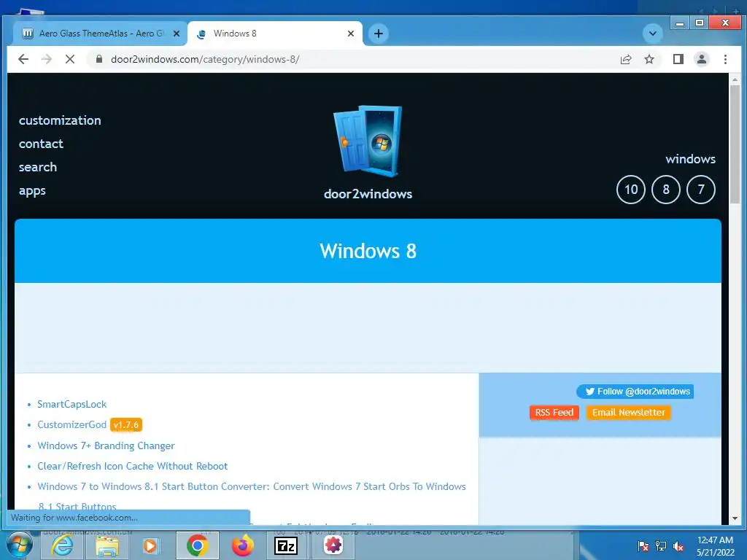The height and width of the screenshot is (560, 747).
Task: Launch Firefox from taskbar
Action: [242, 545]
